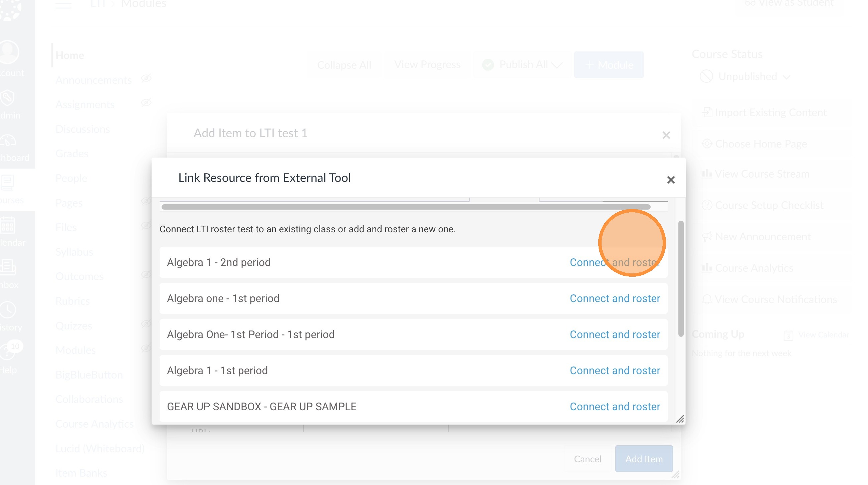Open the History clock icon
868x485 pixels.
coord(7,310)
